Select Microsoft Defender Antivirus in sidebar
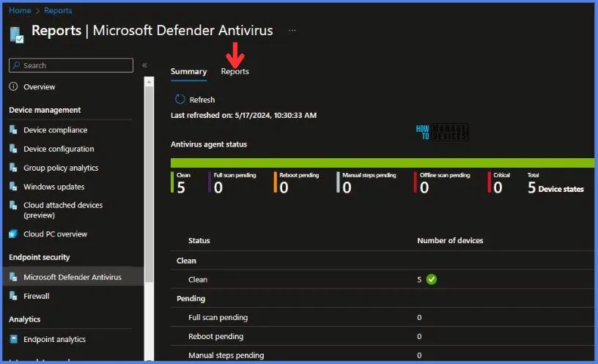This screenshot has width=598, height=364. [73, 277]
